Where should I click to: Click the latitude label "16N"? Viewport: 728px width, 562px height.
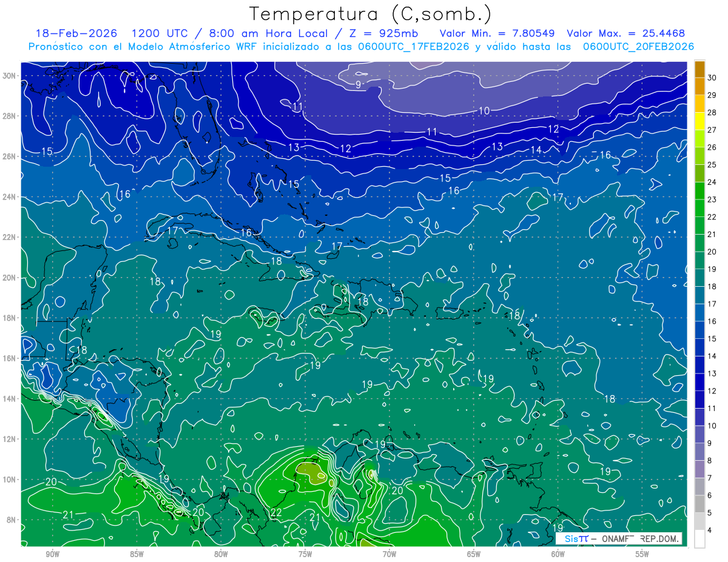9,358
